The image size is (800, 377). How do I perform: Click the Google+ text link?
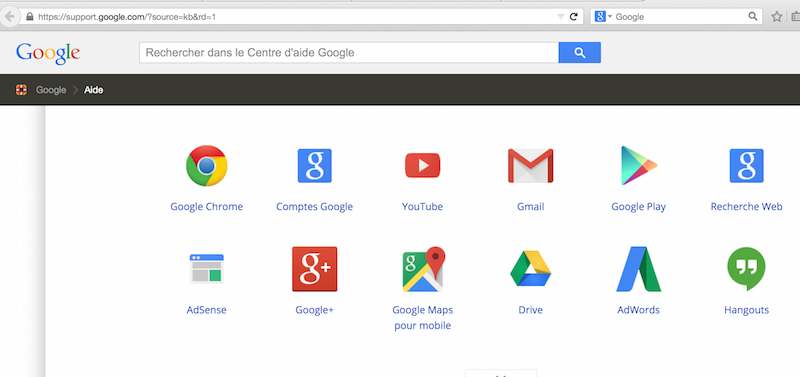314,310
